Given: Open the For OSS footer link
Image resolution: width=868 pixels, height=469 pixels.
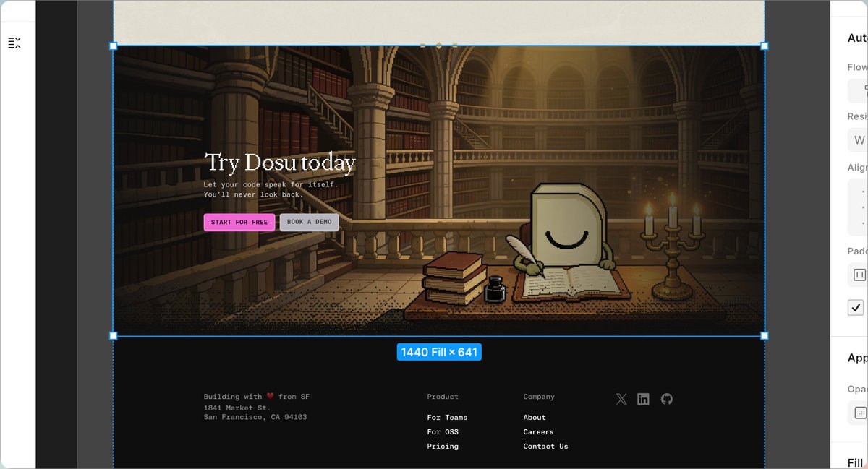Looking at the screenshot, I should [443, 432].
